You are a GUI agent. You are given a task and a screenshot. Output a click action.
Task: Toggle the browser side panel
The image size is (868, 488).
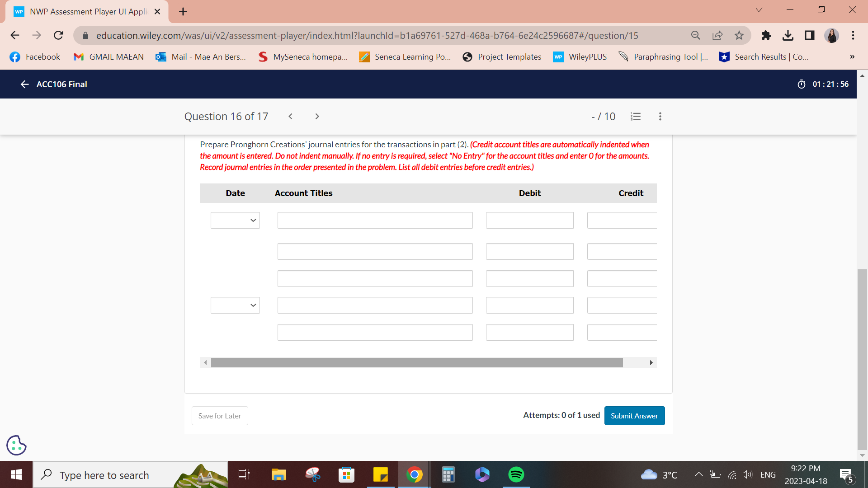[809, 35]
